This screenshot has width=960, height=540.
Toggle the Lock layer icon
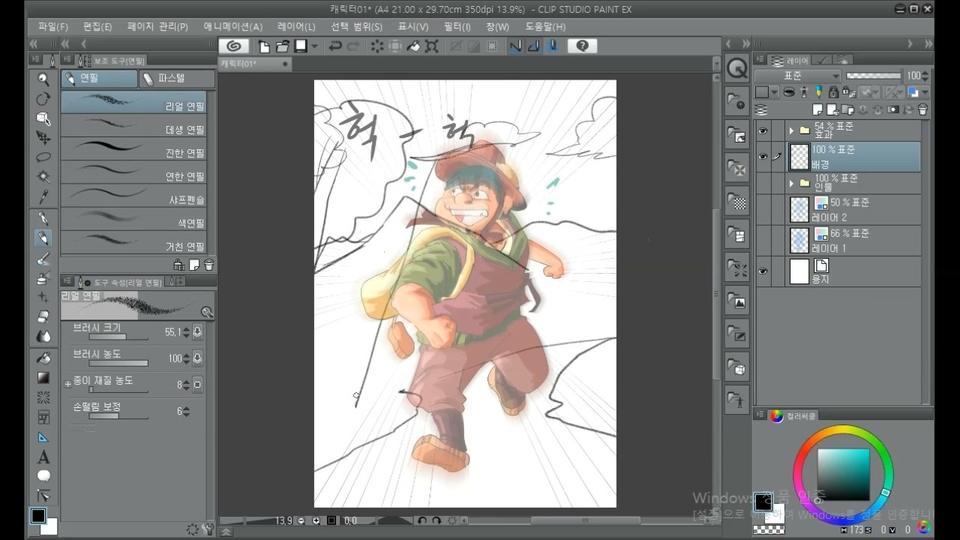833,92
